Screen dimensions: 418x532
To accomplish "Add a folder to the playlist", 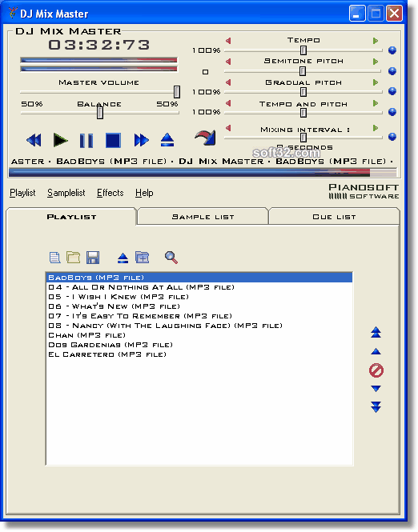I will [143, 258].
